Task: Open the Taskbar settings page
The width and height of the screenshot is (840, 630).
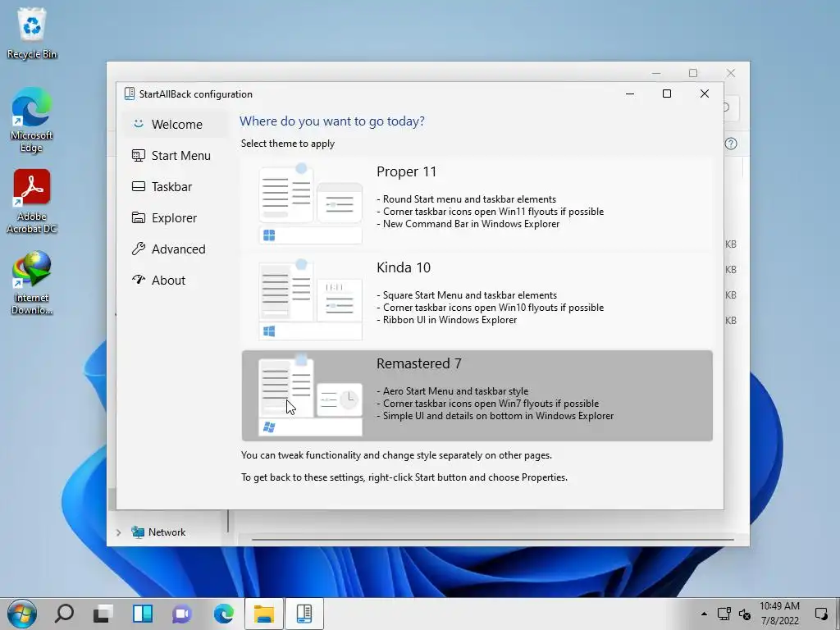Action: click(176, 186)
